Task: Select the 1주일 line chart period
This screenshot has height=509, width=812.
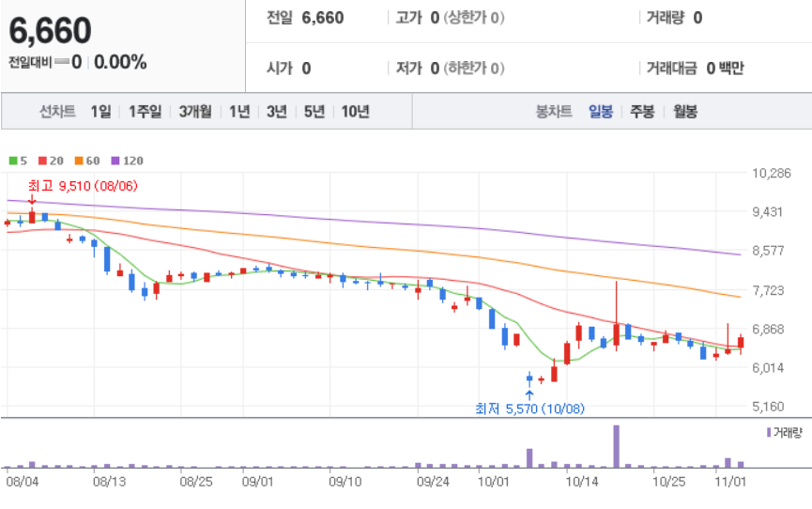Action: pyautogui.click(x=145, y=111)
